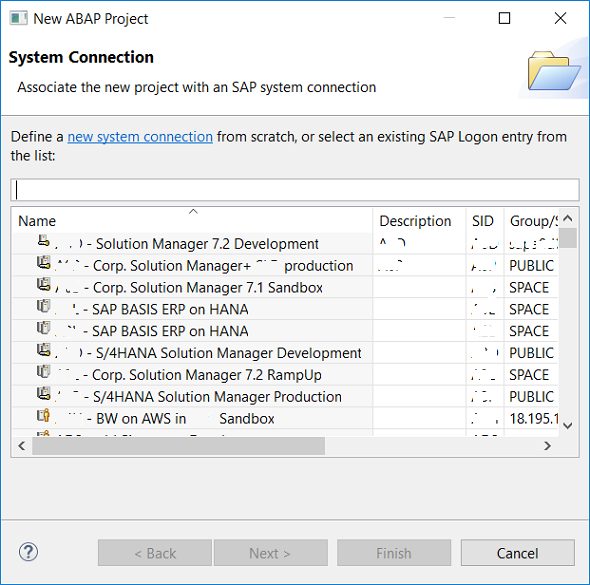Click the Group/Server column header
This screenshot has width=590, height=585.
pyautogui.click(x=531, y=220)
